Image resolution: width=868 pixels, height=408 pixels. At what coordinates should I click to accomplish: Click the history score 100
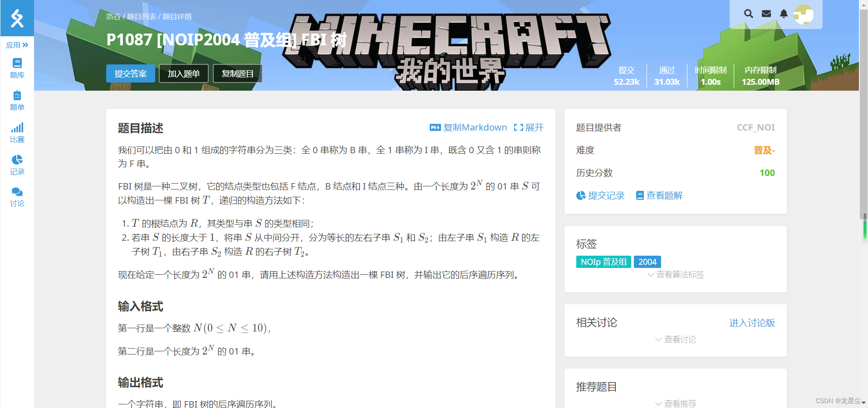point(767,173)
